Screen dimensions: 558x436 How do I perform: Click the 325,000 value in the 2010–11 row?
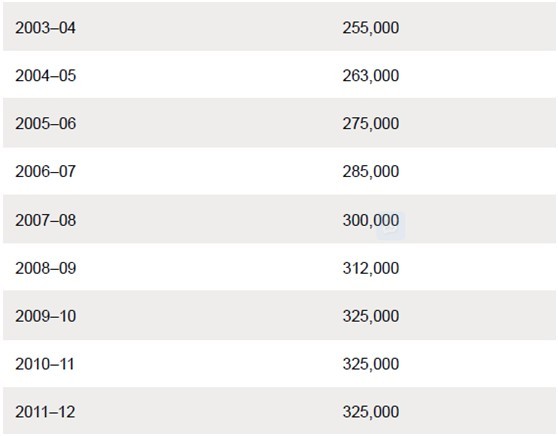pyautogui.click(x=370, y=364)
